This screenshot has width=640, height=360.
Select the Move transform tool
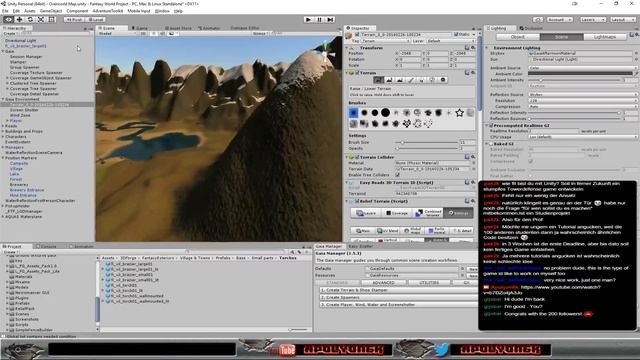19,19
